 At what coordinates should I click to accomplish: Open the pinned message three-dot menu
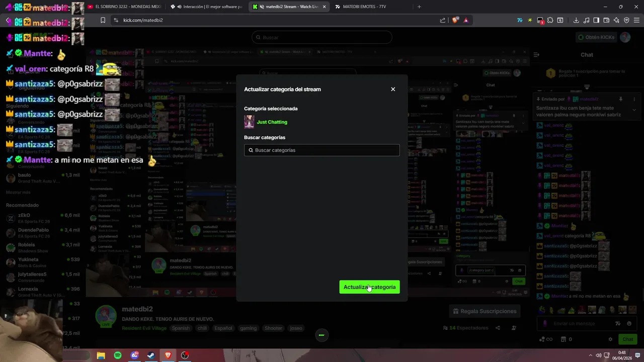[634, 100]
